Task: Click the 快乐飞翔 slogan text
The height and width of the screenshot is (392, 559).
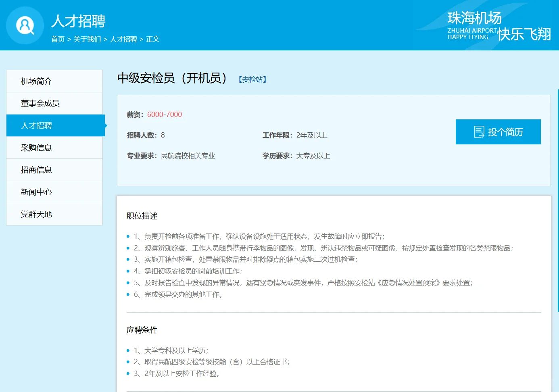Action: [x=524, y=34]
